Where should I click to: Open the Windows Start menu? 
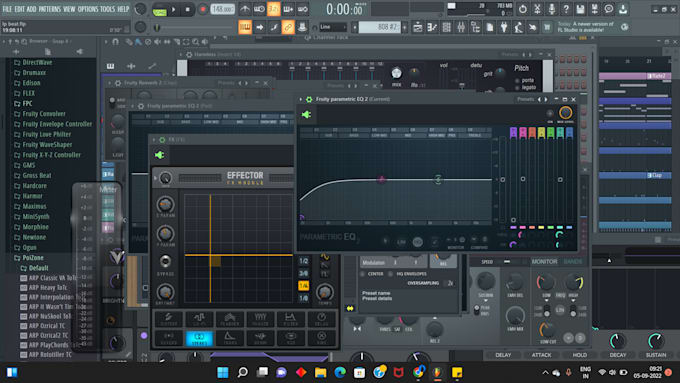pyautogui.click(x=223, y=373)
